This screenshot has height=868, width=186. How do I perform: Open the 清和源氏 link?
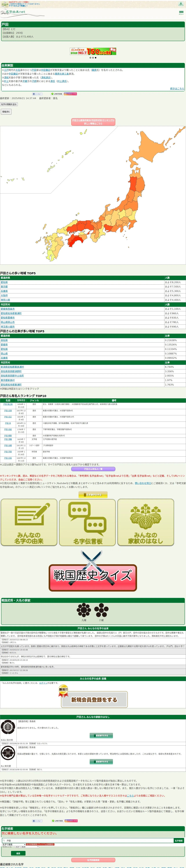(x=46, y=78)
